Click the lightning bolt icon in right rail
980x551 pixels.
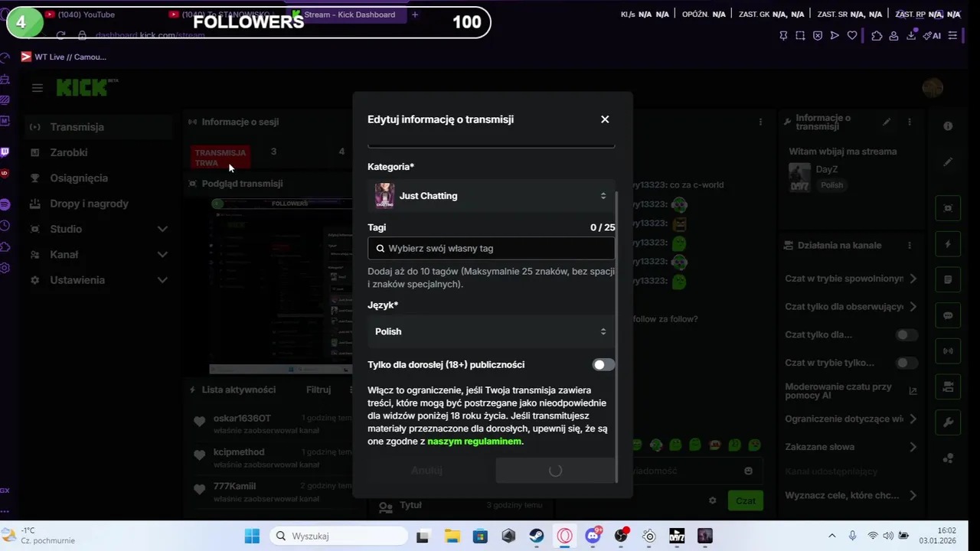click(x=948, y=244)
